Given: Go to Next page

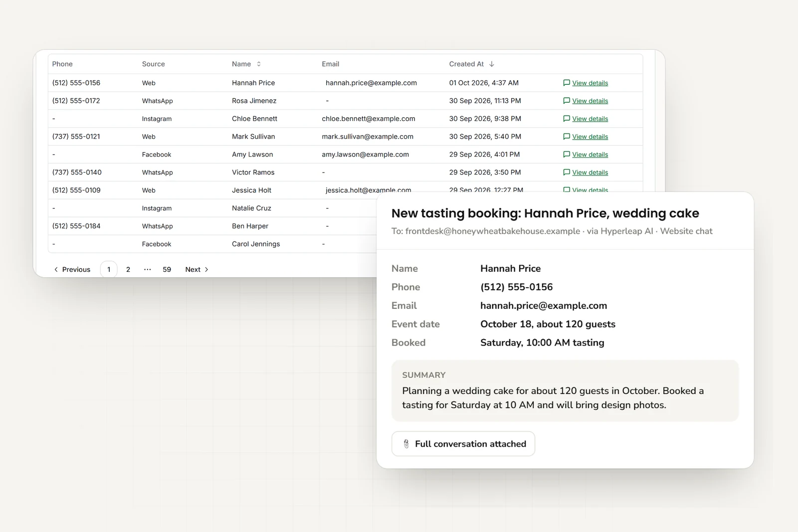Looking at the screenshot, I should coord(197,269).
